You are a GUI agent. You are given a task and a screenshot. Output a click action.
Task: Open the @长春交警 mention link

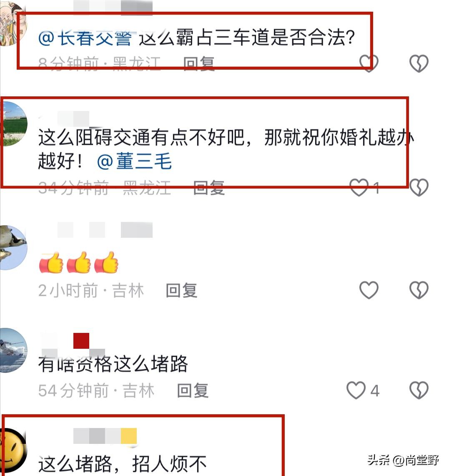pyautogui.click(x=85, y=38)
